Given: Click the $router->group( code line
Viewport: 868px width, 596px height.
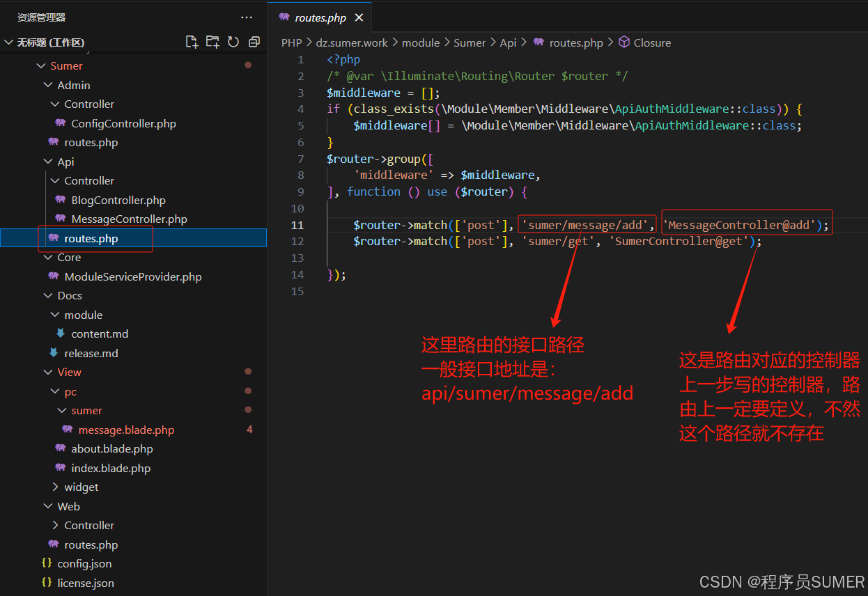Looking at the screenshot, I should (x=380, y=159).
